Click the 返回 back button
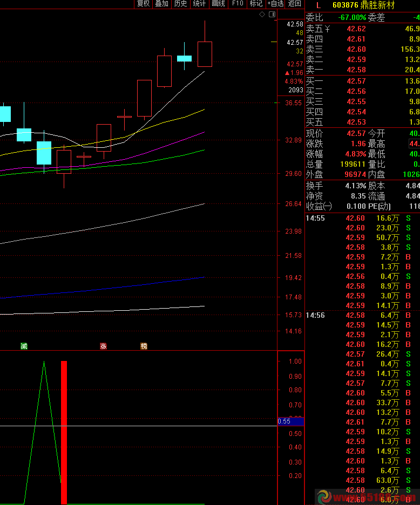 tap(295, 4)
